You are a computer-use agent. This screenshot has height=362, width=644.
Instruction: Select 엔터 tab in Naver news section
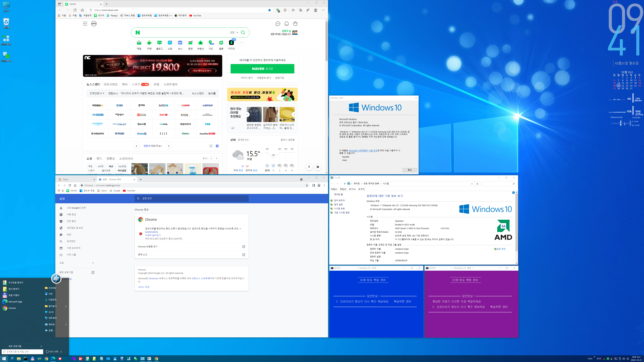point(125,84)
